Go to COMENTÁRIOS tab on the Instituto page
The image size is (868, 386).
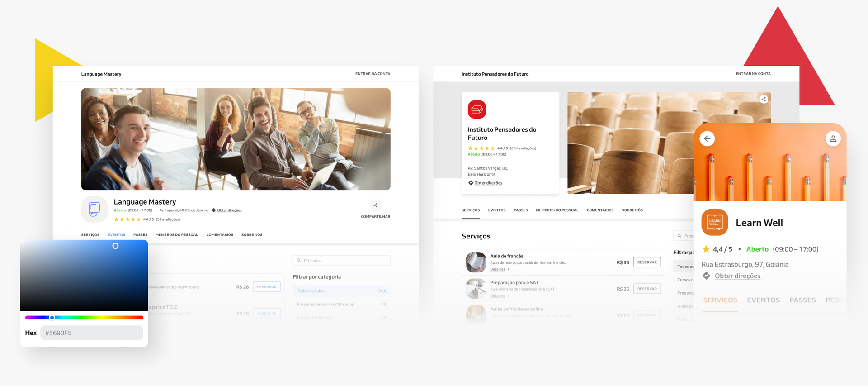tap(600, 210)
